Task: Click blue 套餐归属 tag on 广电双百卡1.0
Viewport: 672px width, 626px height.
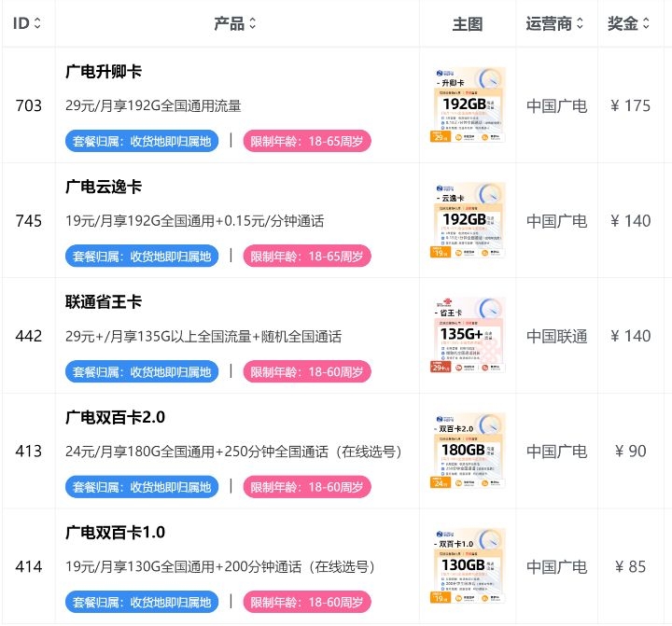Action: (142, 602)
